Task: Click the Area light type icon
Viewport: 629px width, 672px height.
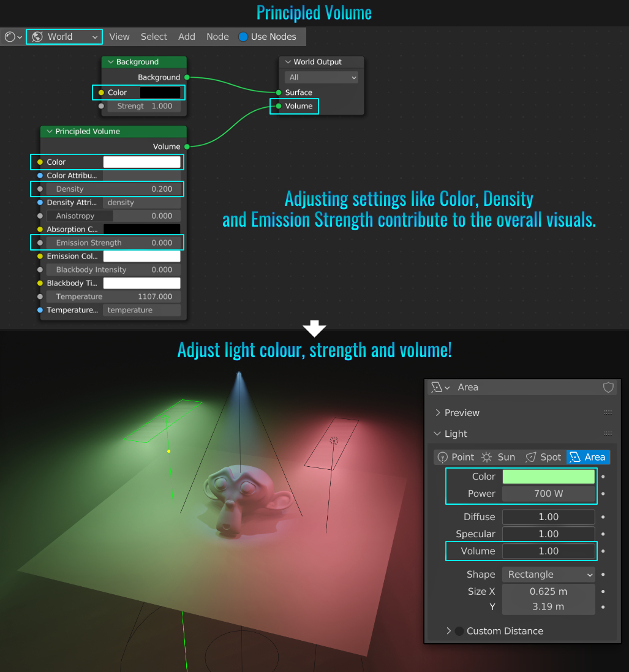Action: [575, 457]
